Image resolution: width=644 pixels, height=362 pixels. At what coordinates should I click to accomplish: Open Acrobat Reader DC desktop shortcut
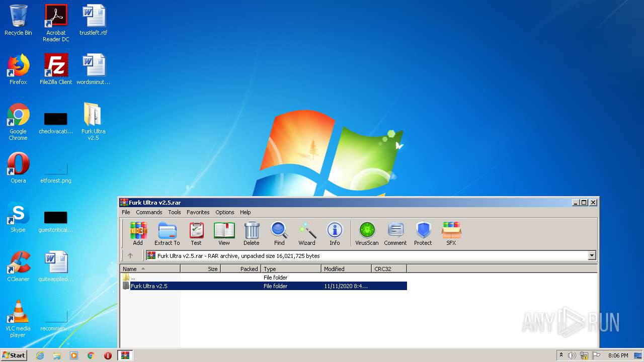[x=56, y=23]
